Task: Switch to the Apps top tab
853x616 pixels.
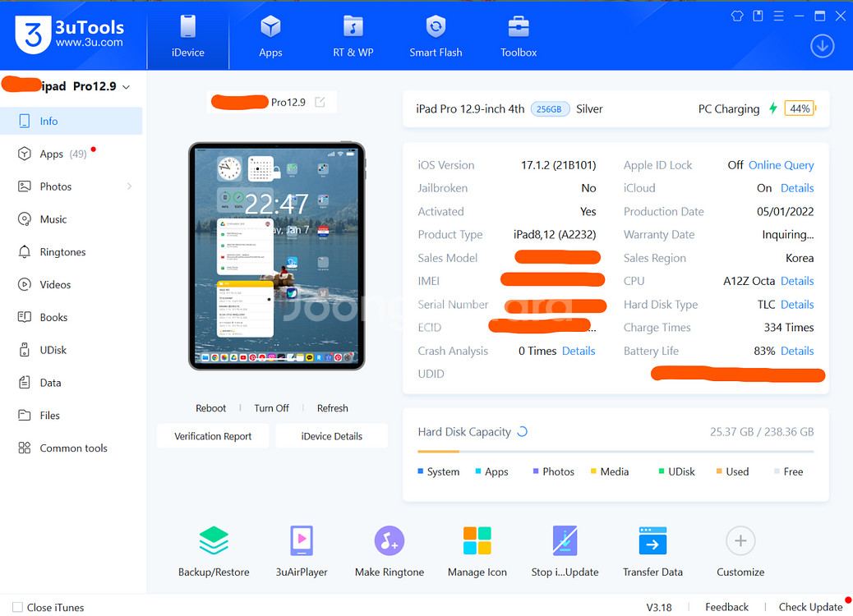Action: pyautogui.click(x=270, y=36)
